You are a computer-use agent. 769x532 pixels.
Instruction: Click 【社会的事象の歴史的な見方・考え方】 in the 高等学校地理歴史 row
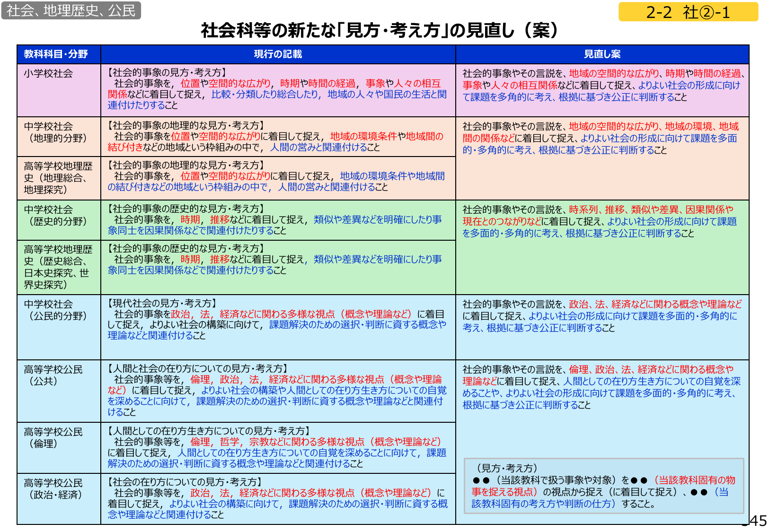(x=186, y=248)
